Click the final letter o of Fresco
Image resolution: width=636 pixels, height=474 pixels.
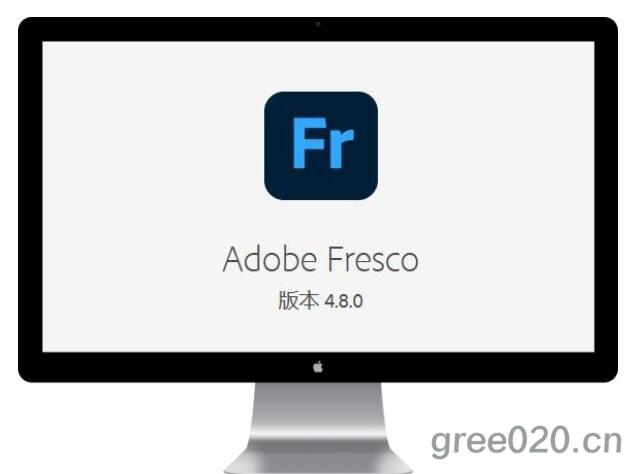tap(408, 262)
